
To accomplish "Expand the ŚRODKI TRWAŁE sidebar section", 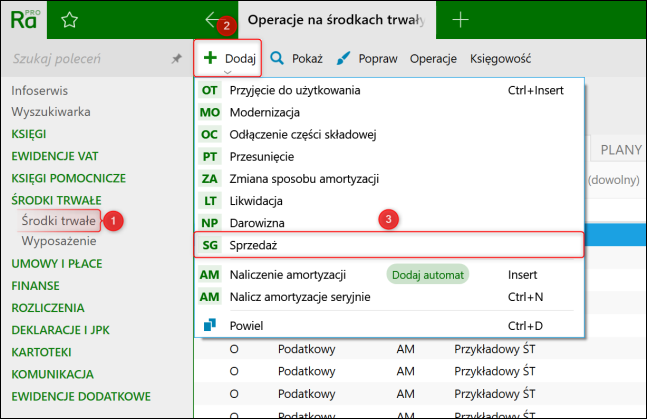I will coord(56,200).
